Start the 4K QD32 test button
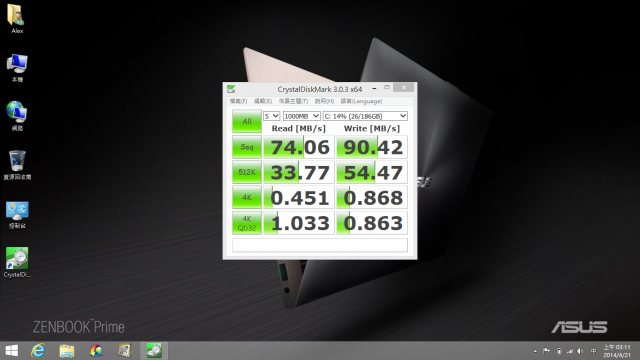The width and height of the screenshot is (640, 360). pyautogui.click(x=247, y=223)
